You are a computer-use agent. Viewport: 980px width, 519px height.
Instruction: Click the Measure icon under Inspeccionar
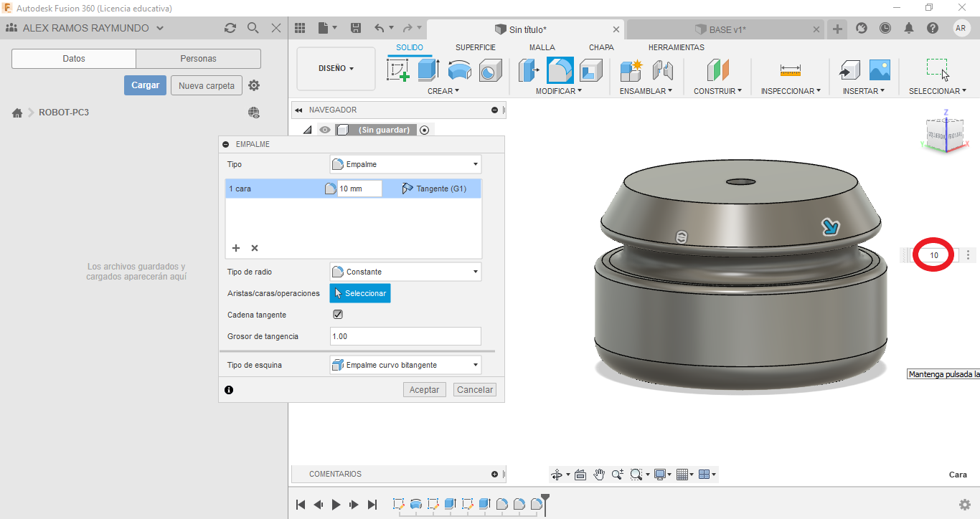coord(790,70)
